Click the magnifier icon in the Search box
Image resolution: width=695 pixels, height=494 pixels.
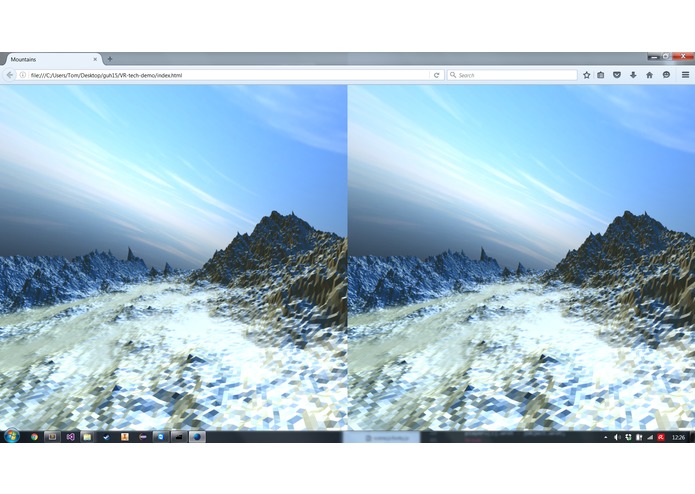pos(453,75)
